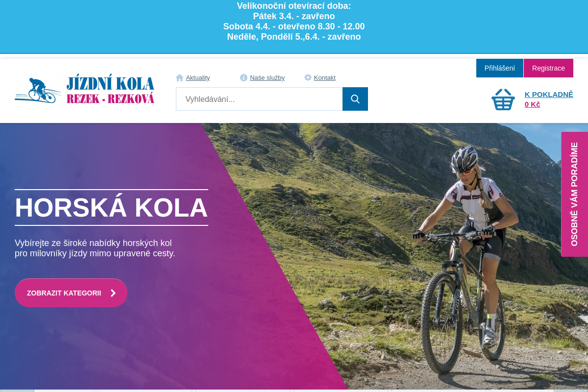Open the Aktuality link
Screen dimensions: 588x392
[198, 77]
